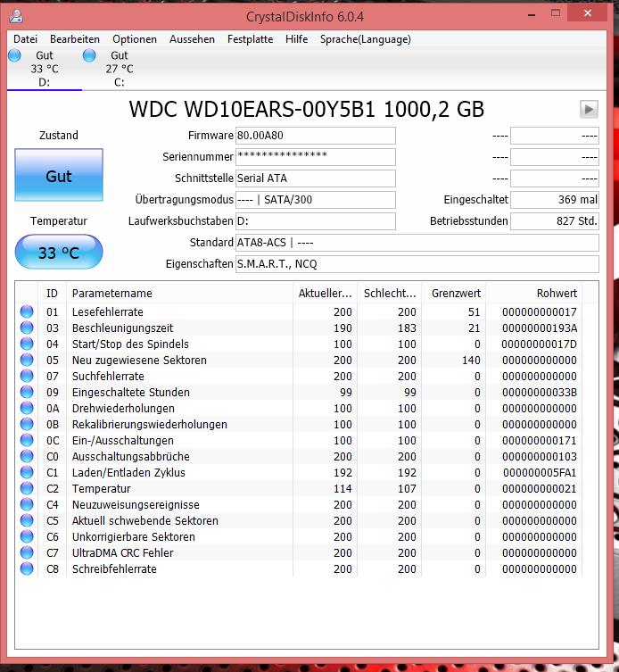The height and width of the screenshot is (672, 619).
Task: Select the Beschleunigungszeit parameter name
Action: tap(122, 328)
